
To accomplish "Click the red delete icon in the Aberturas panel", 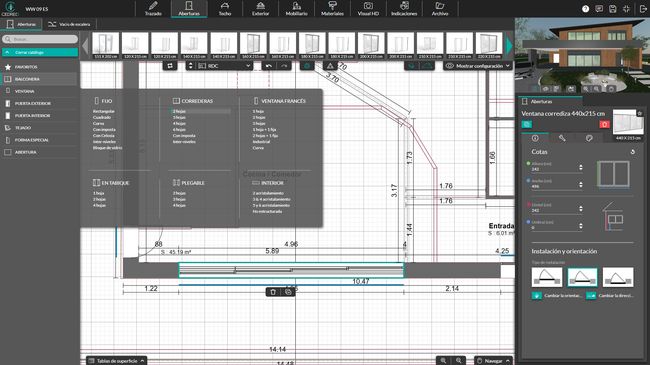I will coord(604,124).
